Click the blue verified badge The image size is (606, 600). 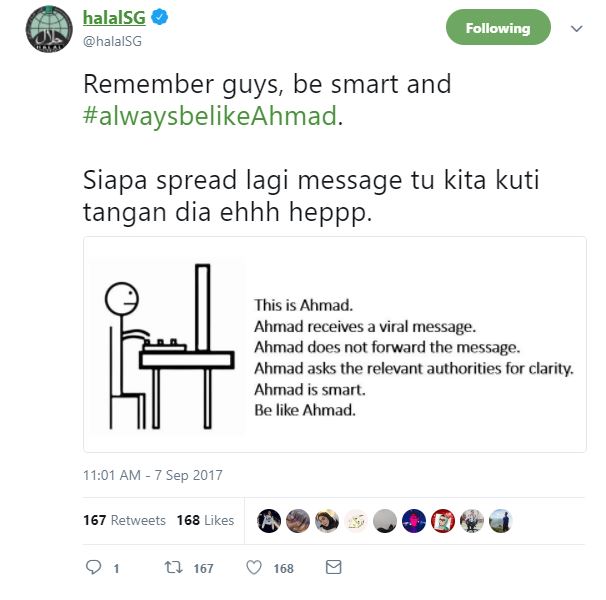159,17
